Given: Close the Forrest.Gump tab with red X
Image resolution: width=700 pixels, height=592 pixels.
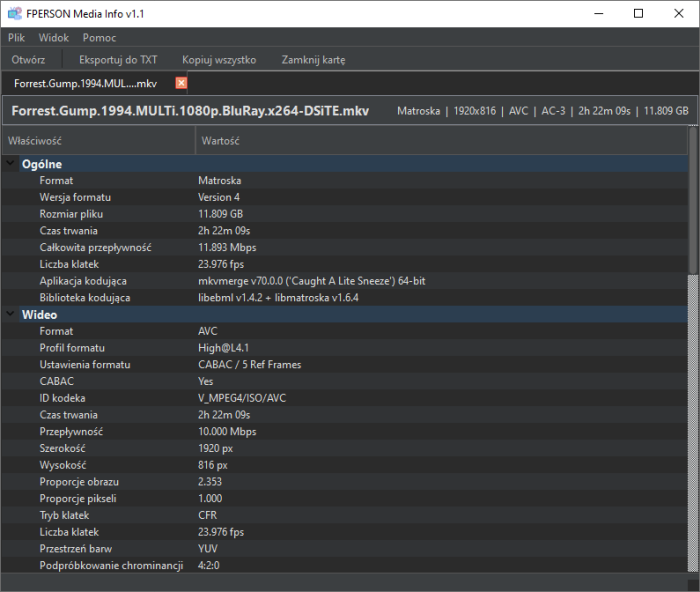Looking at the screenshot, I should (181, 83).
